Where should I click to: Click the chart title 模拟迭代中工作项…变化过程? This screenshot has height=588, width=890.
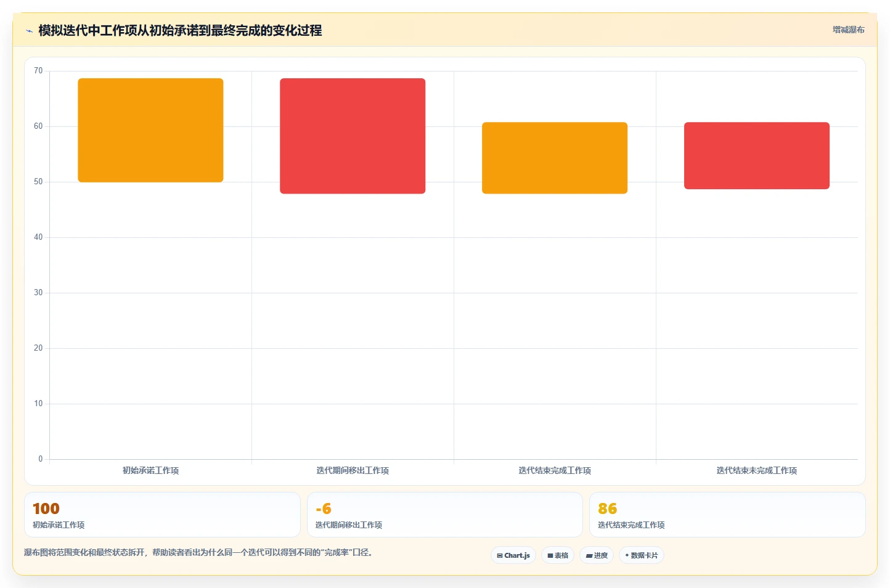tap(180, 30)
